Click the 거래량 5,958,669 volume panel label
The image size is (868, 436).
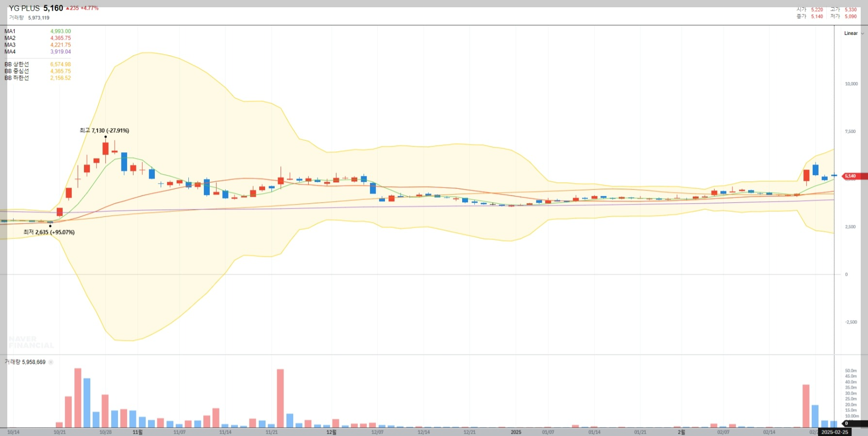[25, 362]
